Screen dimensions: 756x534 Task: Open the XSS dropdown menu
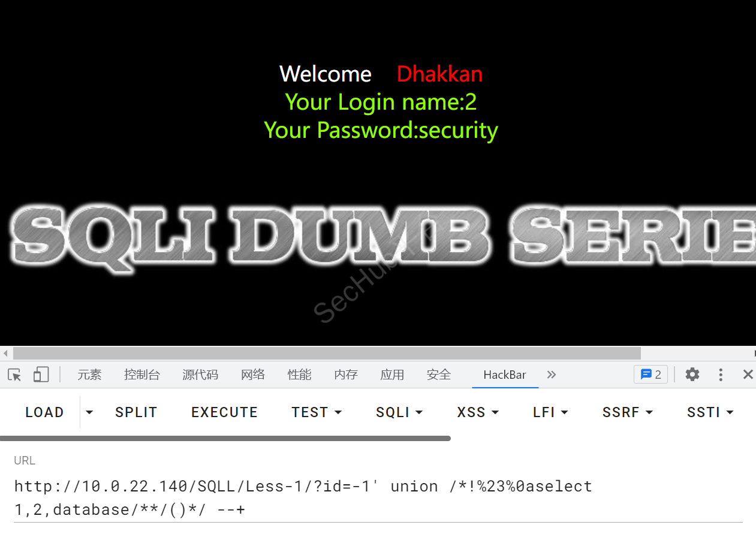point(478,412)
